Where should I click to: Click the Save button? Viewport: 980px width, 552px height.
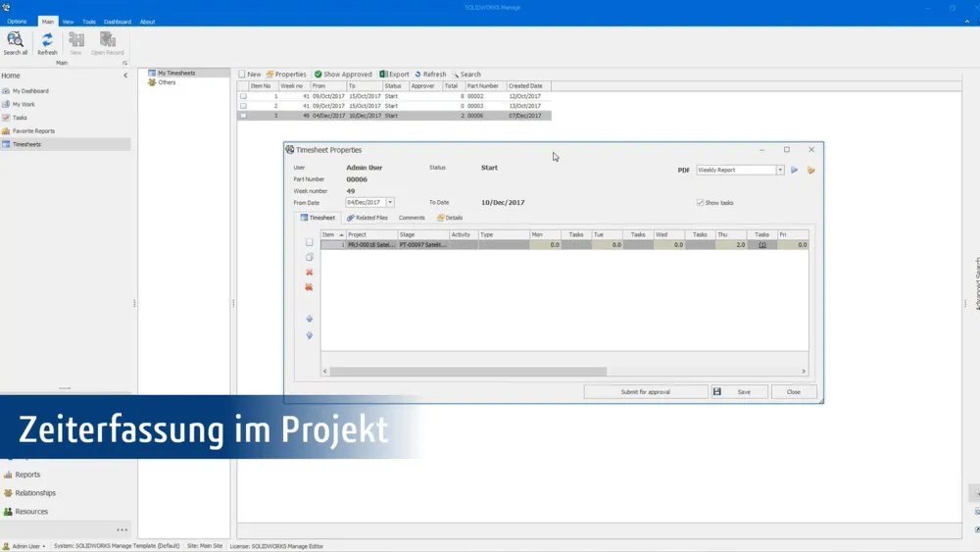click(740, 392)
